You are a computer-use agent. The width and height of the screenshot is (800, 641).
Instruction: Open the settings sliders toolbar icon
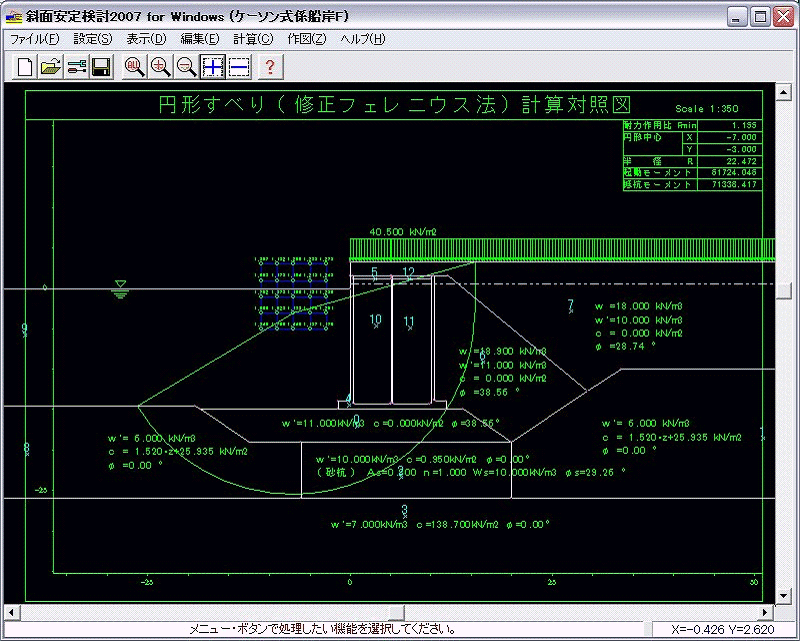76,67
